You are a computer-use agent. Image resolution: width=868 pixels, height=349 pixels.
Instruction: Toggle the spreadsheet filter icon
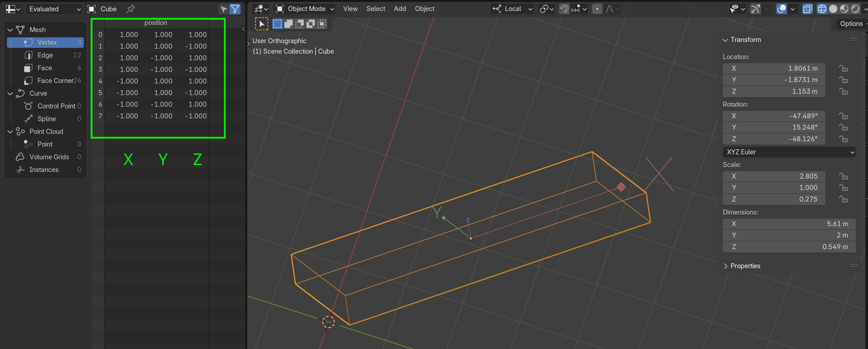point(235,9)
